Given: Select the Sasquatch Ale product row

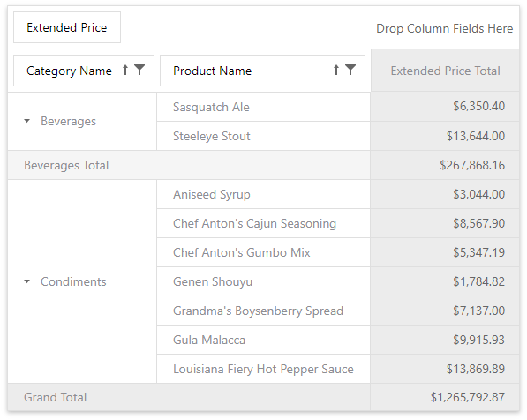Looking at the screenshot, I should tap(263, 107).
